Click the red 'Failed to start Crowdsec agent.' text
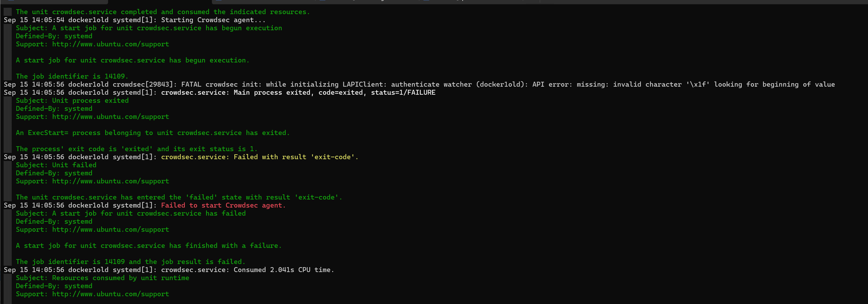The width and height of the screenshot is (868, 304). 223,205
